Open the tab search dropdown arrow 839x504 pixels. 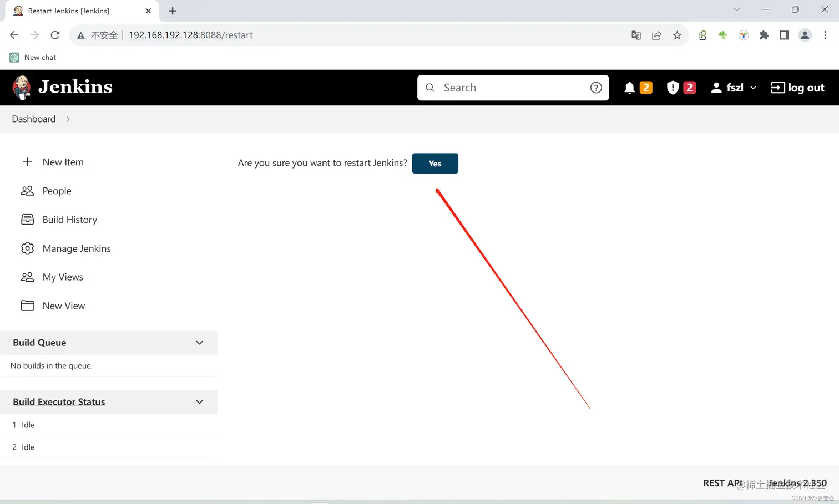(x=736, y=9)
